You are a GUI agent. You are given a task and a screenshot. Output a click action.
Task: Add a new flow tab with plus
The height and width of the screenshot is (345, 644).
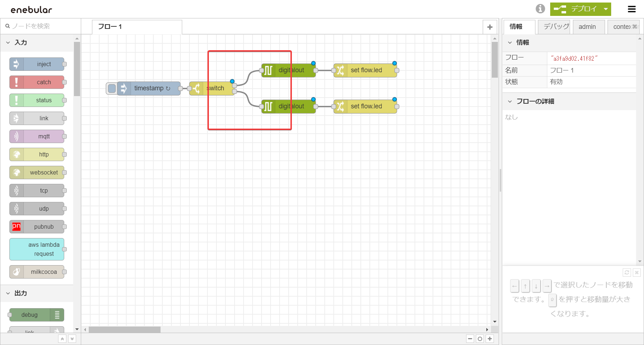(490, 27)
